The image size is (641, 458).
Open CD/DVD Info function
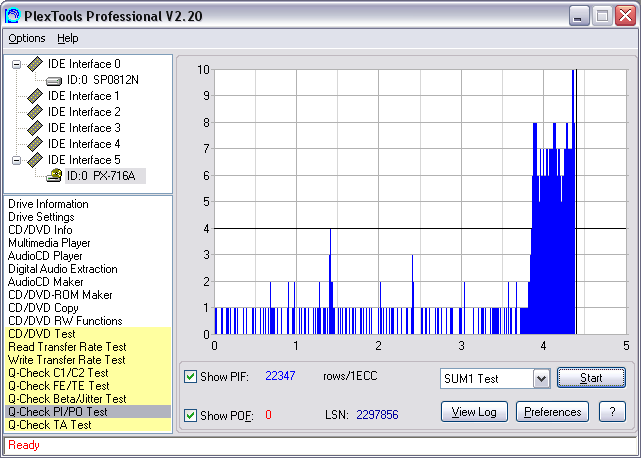click(x=40, y=230)
